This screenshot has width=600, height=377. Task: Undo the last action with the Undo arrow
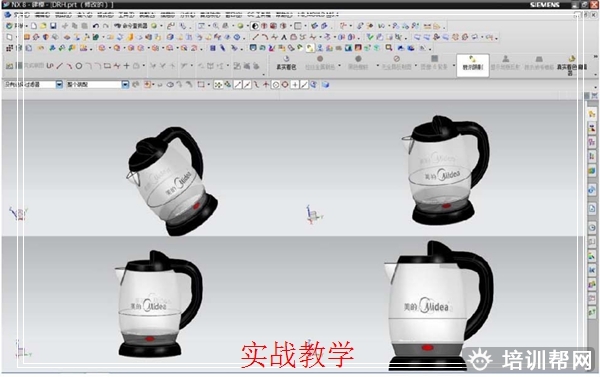point(96,26)
